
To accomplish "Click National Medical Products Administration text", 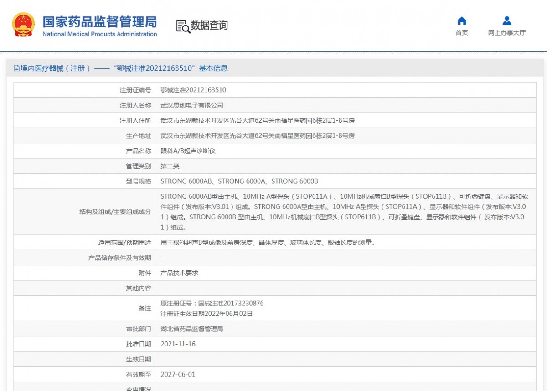I will coord(100,34).
